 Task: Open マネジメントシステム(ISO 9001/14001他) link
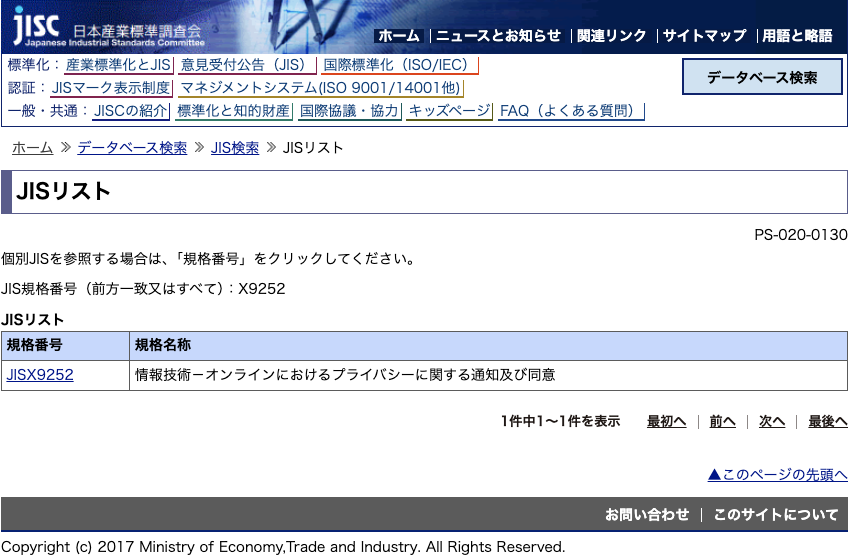point(320,88)
